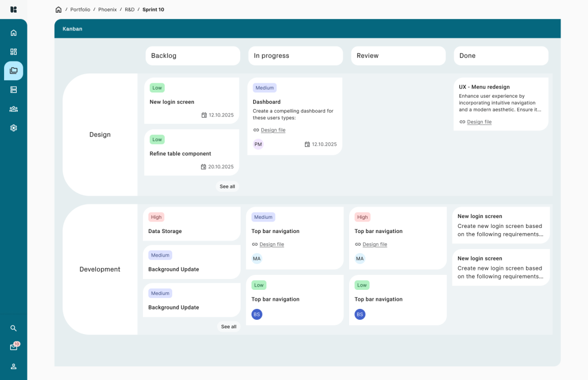Click the app logo at top left
Screen dimensions: 588x380
[13, 9]
